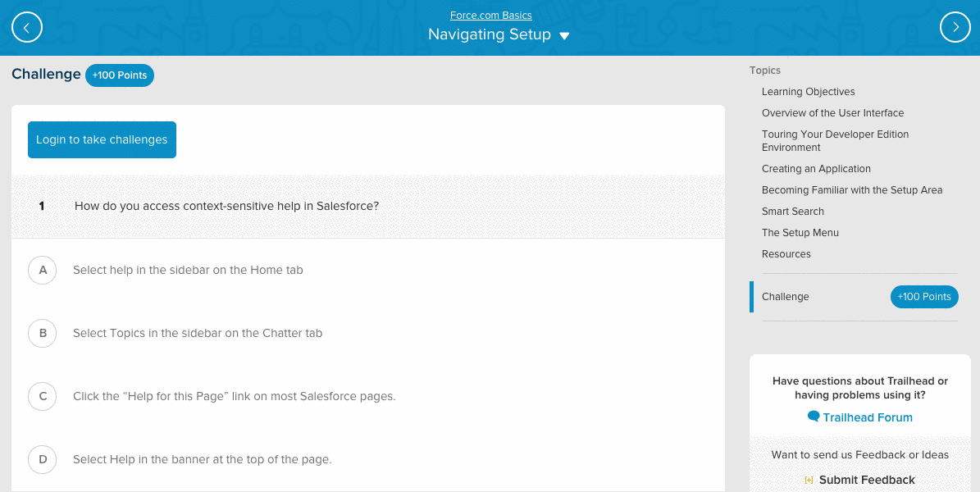Open the Resources topic
The height and width of the screenshot is (492, 980).
tap(786, 254)
